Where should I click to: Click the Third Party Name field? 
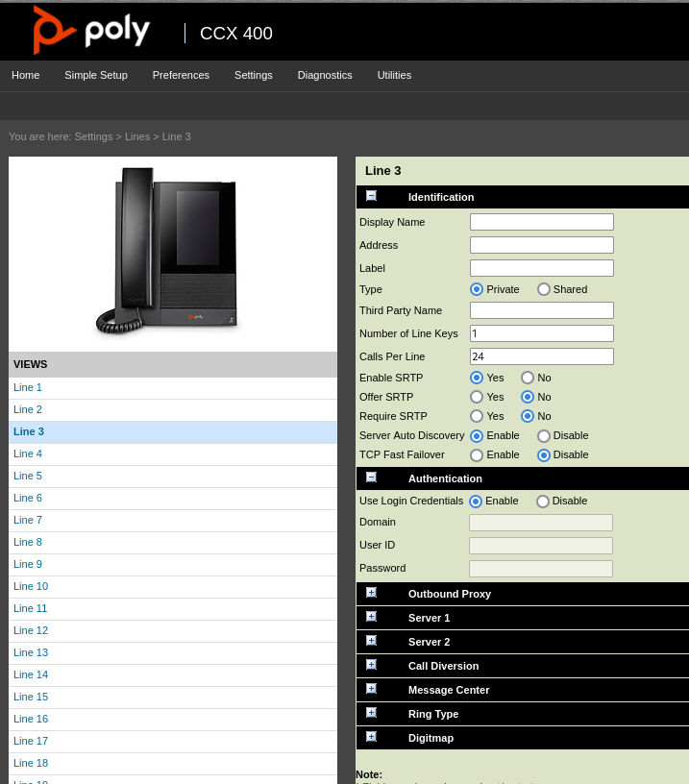point(542,310)
